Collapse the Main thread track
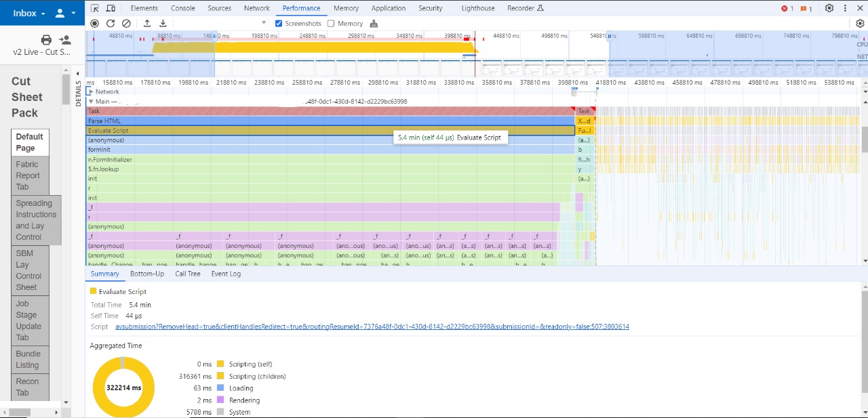This screenshot has height=418, width=868. pos(91,102)
